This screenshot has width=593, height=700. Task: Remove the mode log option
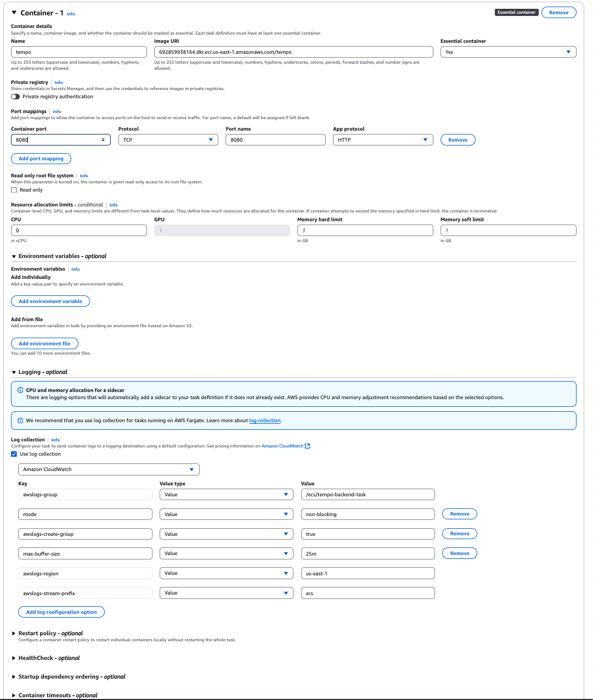(460, 514)
